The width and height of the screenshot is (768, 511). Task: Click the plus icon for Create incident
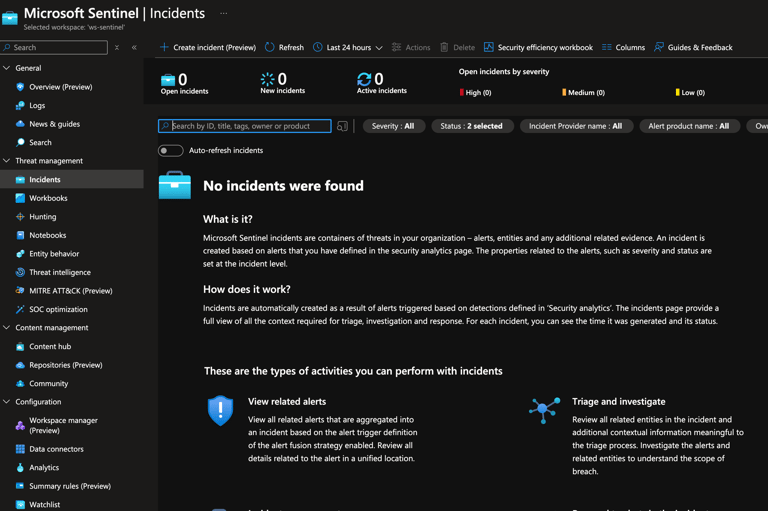[164, 47]
